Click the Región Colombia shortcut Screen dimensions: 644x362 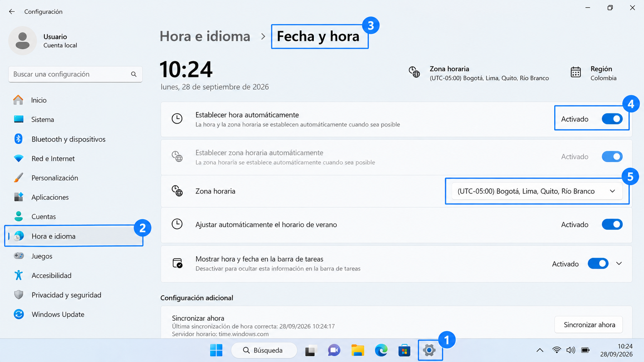coord(594,73)
